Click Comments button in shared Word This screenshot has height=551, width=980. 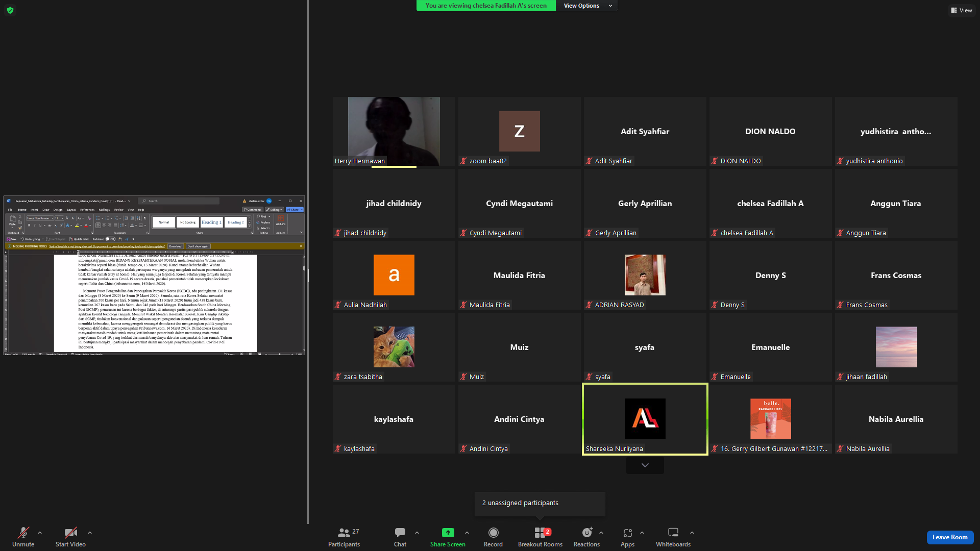click(253, 210)
